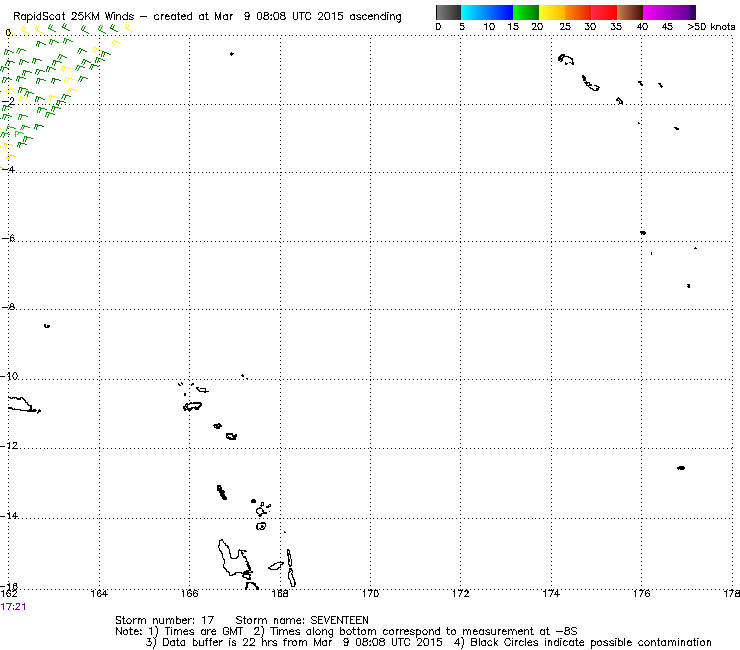Select the gray 0-5 knots legend color
Image resolution: width=740 pixels, height=650 pixels.
click(448, 12)
